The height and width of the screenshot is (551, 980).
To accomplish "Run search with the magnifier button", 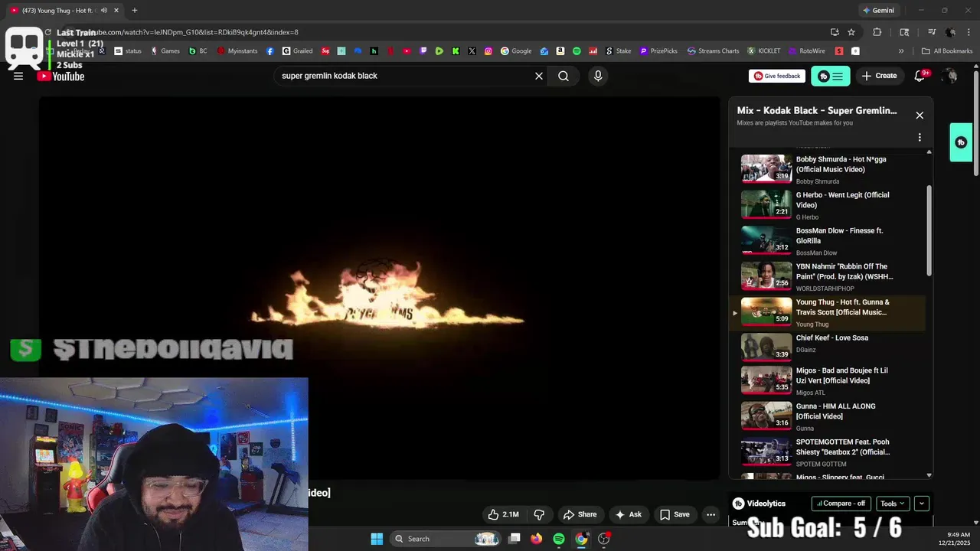I will 563,76.
